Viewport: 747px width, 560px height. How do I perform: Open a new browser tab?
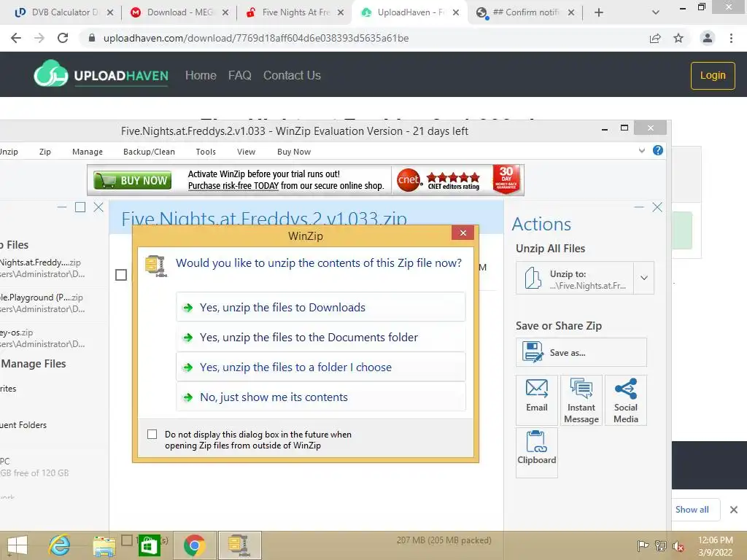coord(599,12)
